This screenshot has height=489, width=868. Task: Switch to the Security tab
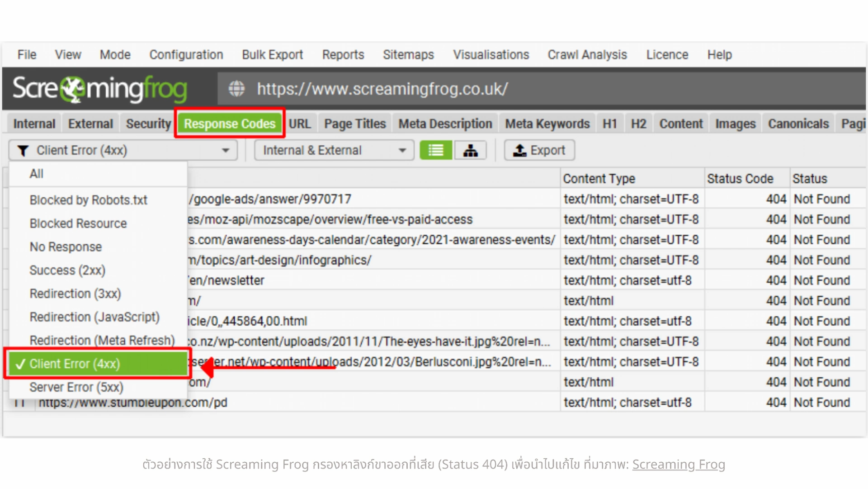click(x=148, y=123)
